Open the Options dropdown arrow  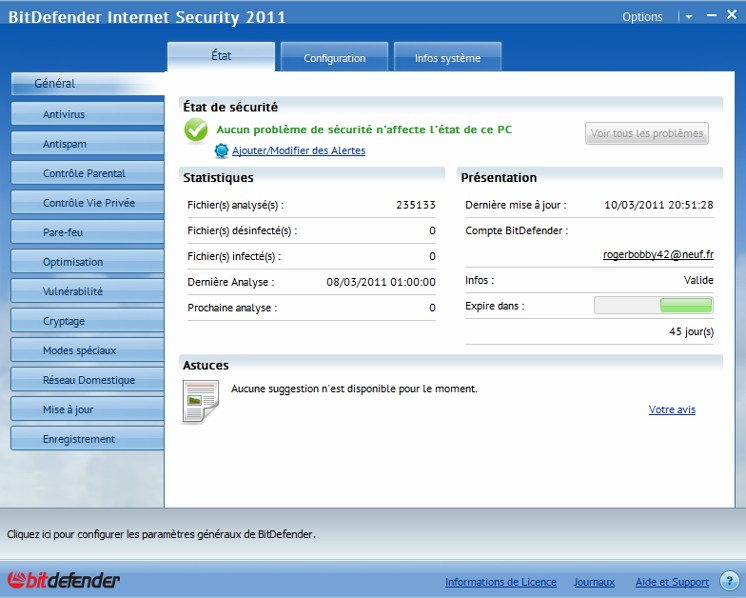point(688,17)
